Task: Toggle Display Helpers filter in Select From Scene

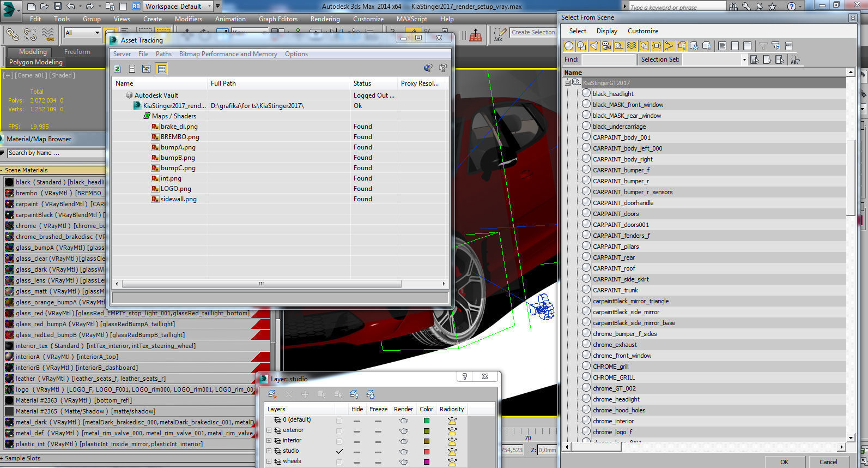Action: tap(619, 46)
